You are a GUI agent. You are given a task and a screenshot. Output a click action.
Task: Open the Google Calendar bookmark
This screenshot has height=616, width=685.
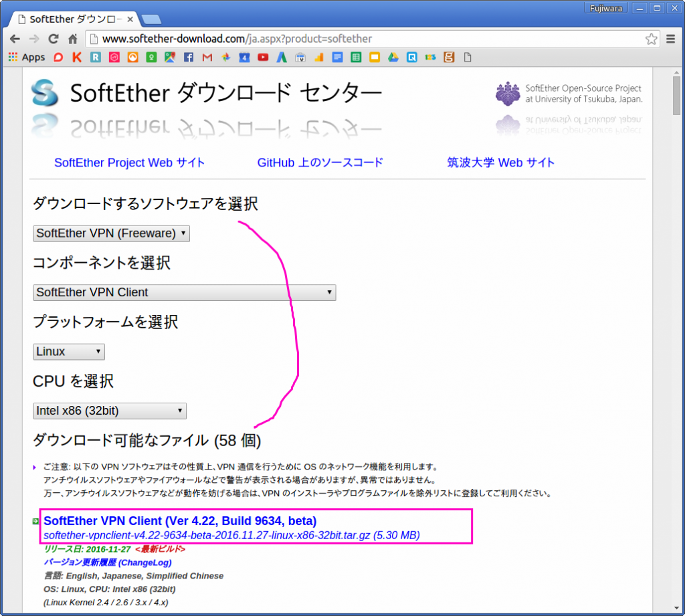click(x=244, y=58)
